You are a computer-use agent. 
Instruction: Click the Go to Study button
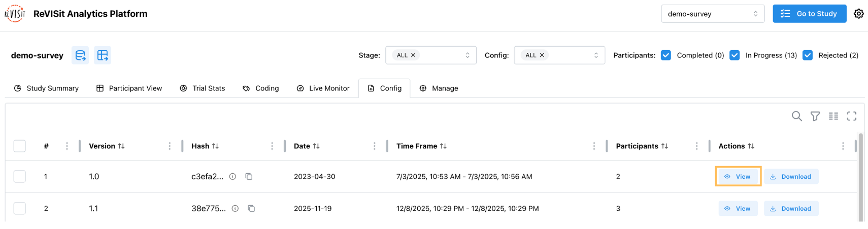click(810, 14)
